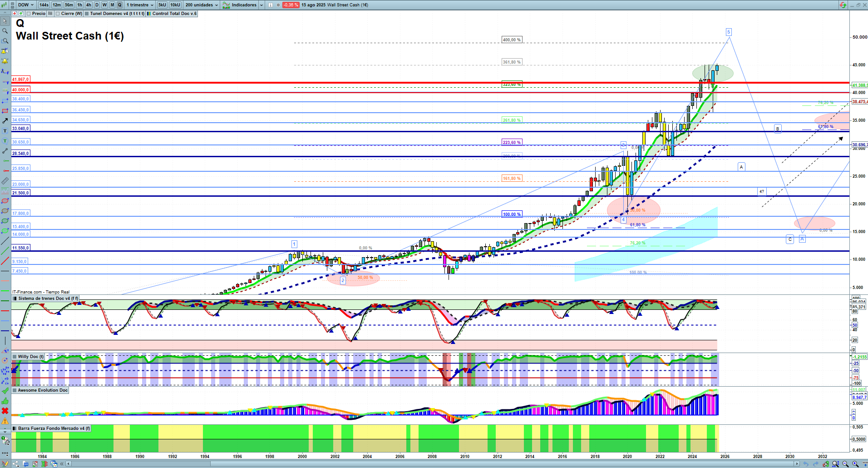This screenshot has width=868, height=468.
Task: Select the ruler measurement tool
Action: point(5,181)
